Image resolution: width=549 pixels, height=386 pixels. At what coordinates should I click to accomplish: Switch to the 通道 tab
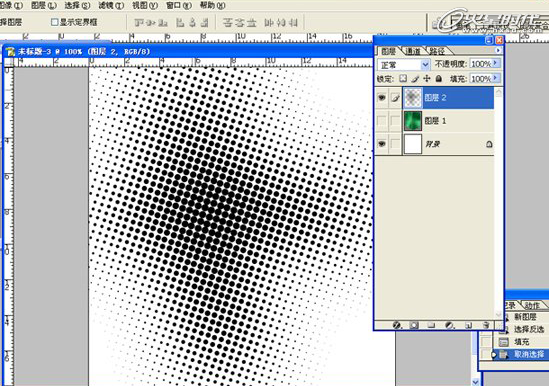[412, 51]
